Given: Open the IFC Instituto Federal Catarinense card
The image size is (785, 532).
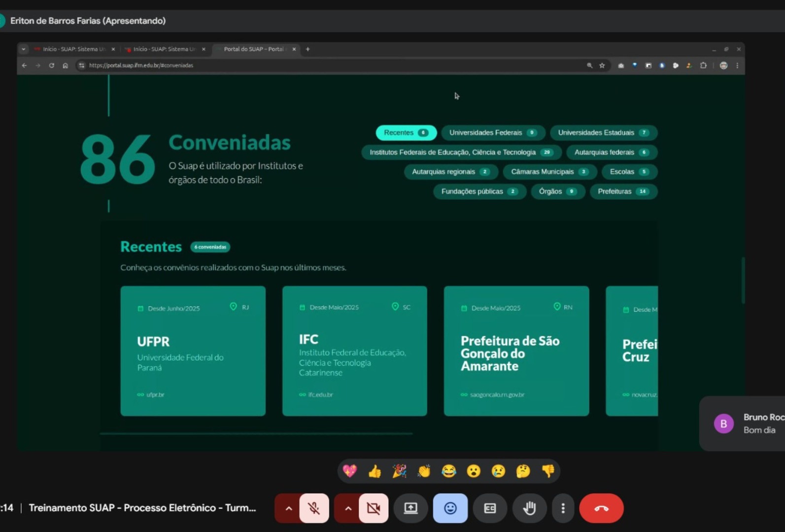Looking at the screenshot, I should [355, 351].
